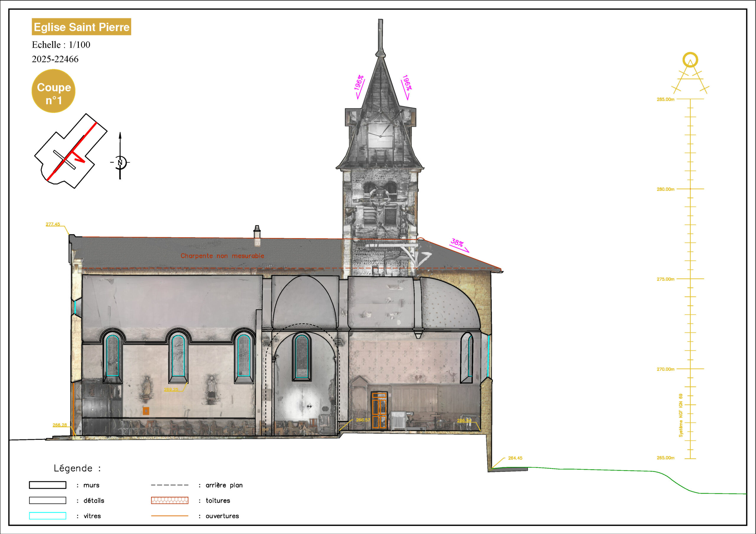The height and width of the screenshot is (534, 756).
Task: Click the orange door in the choir wall
Action: 379,410
